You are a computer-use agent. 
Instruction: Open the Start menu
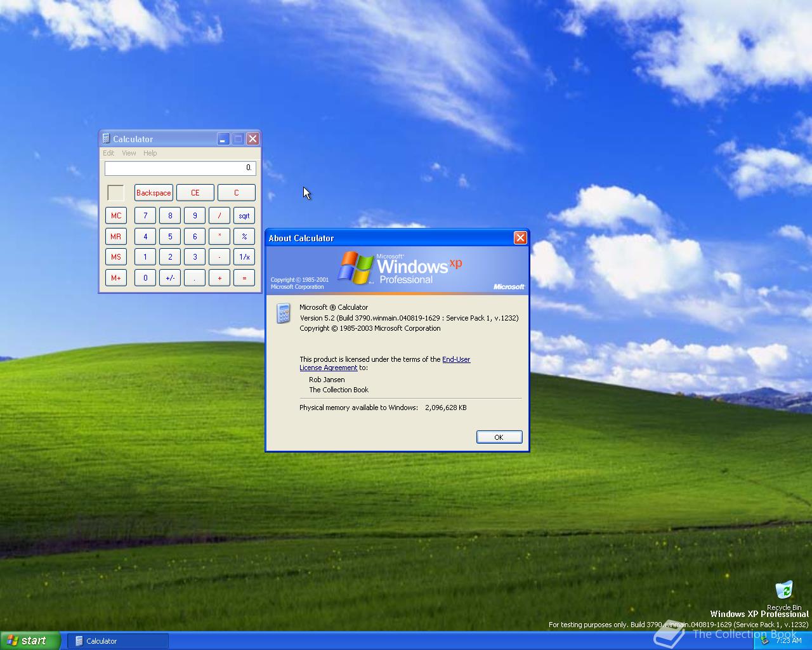tap(30, 640)
